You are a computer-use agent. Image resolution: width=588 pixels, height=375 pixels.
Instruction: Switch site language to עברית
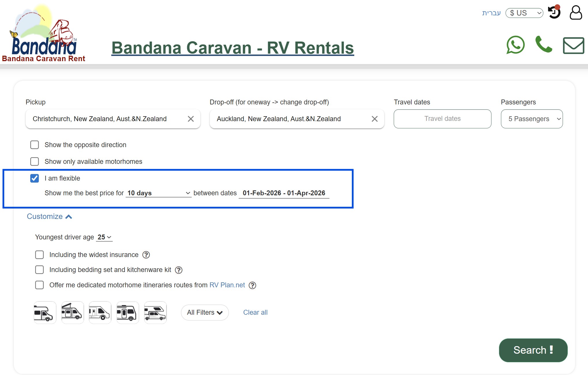tap(491, 13)
